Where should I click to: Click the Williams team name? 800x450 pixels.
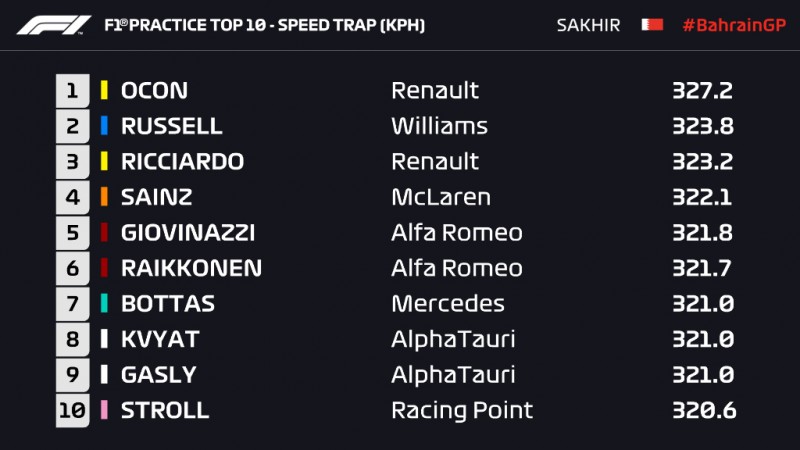(439, 126)
